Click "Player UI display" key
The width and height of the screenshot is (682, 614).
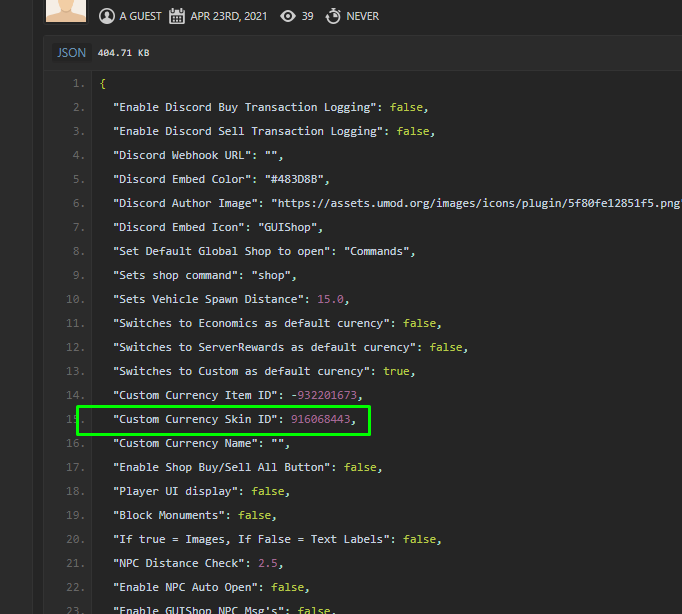pyautogui.click(x=175, y=491)
